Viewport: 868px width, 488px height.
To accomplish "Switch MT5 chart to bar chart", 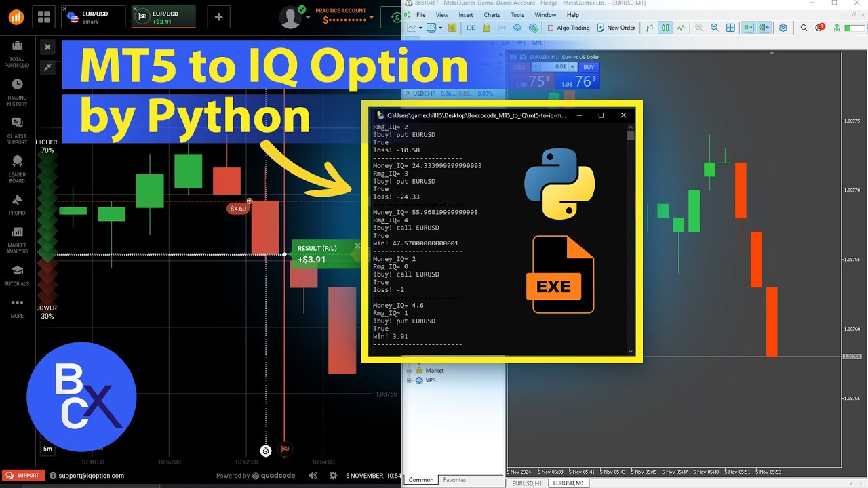I will 650,28.
